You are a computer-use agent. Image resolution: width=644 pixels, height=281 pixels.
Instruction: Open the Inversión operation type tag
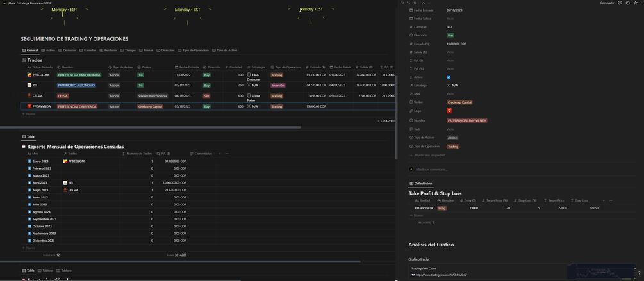278,85
